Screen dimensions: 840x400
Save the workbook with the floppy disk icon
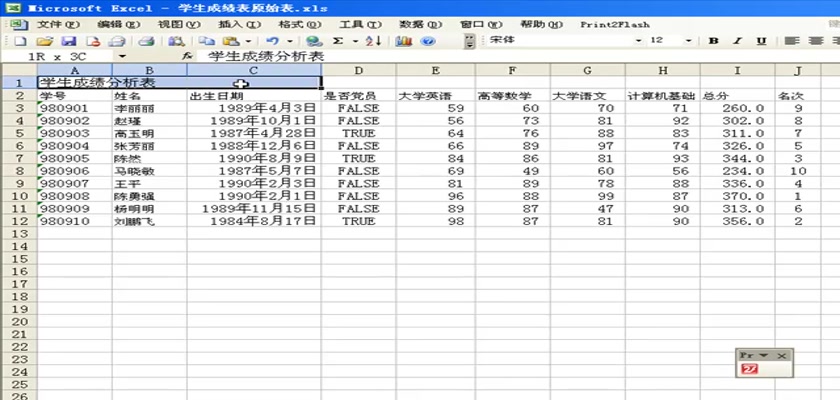pos(69,41)
